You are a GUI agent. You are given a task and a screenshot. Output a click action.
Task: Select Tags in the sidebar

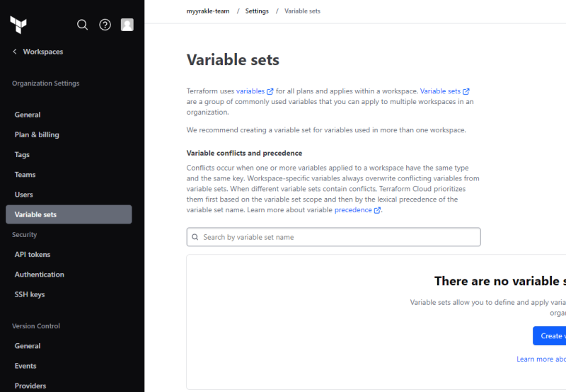22,154
